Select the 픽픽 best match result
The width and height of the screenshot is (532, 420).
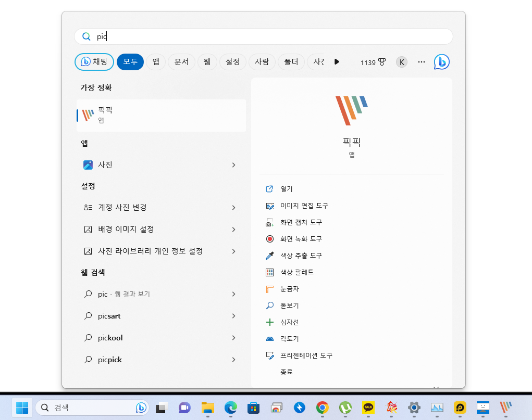click(161, 115)
